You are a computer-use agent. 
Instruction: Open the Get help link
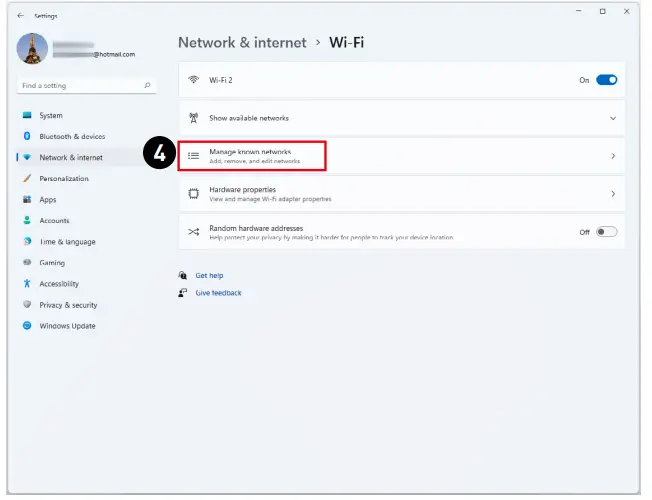(x=209, y=275)
